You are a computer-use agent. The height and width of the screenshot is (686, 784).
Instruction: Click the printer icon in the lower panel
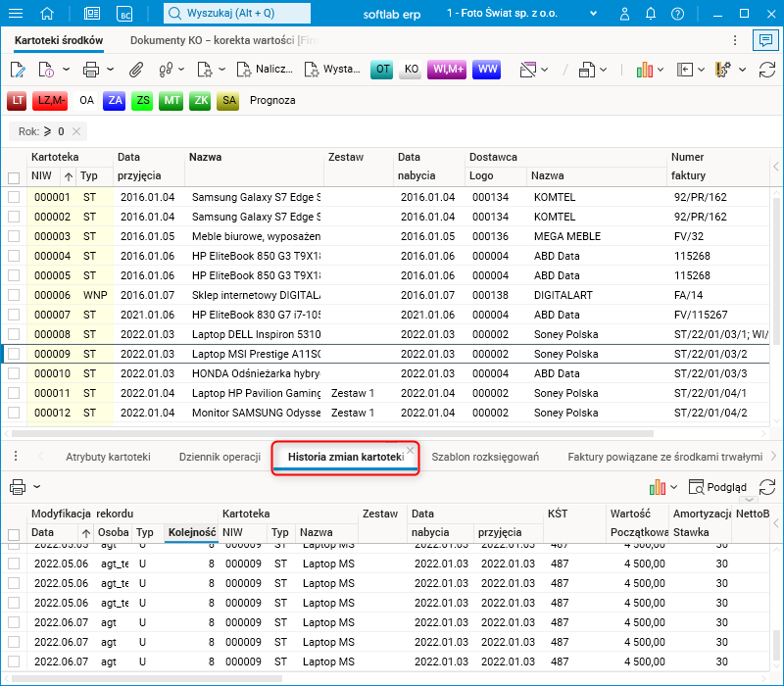(x=18, y=487)
